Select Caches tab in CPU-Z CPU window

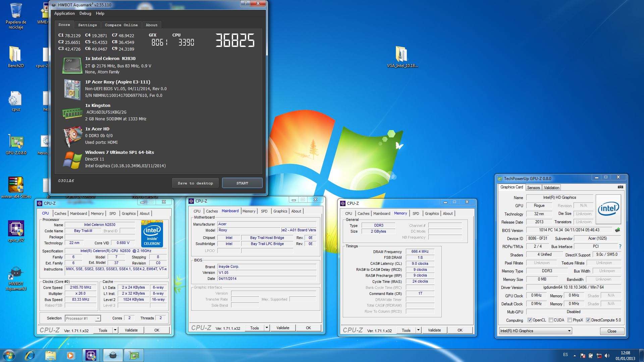[x=60, y=214]
